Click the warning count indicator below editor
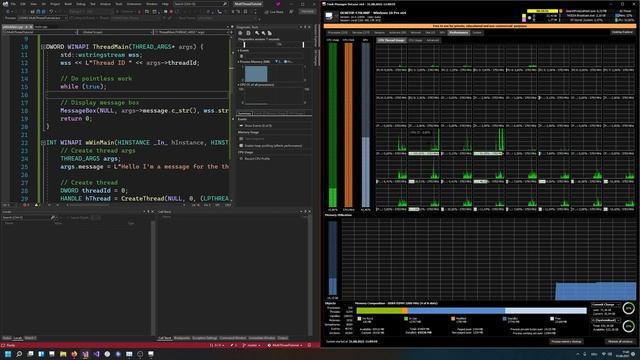The image size is (640, 360). (37, 205)
